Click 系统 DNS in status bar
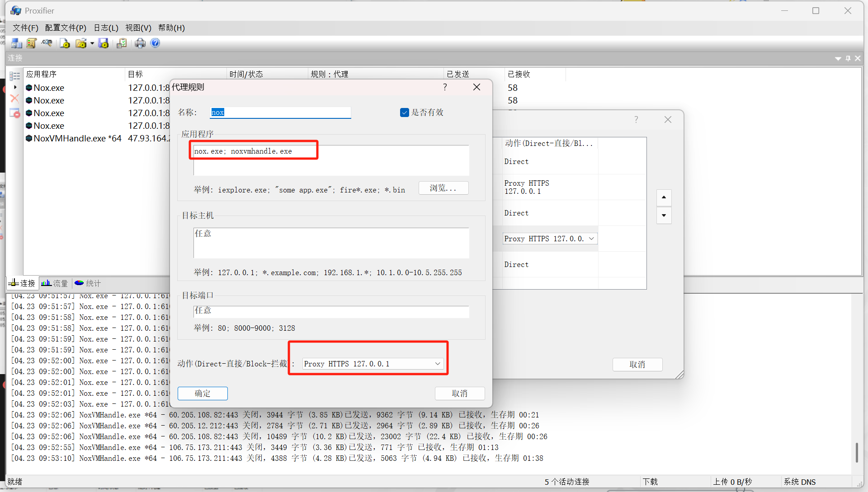The image size is (868, 492). click(x=800, y=482)
